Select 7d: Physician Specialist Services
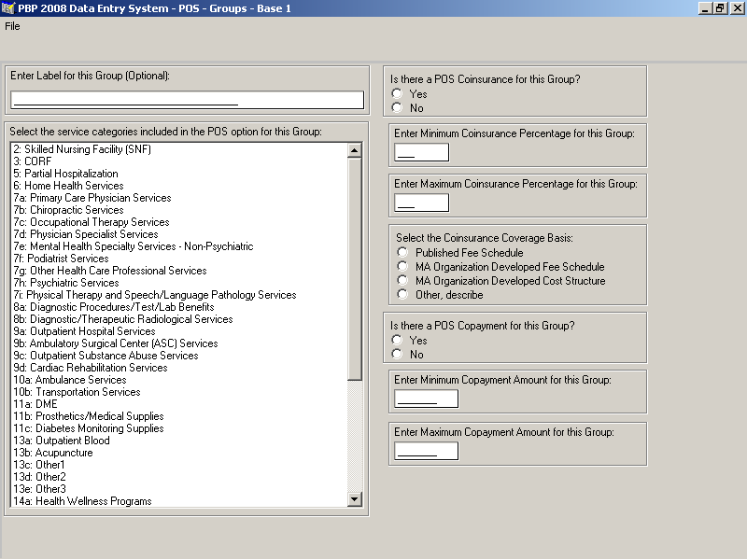Image resolution: width=747 pixels, height=560 pixels. [x=179, y=234]
